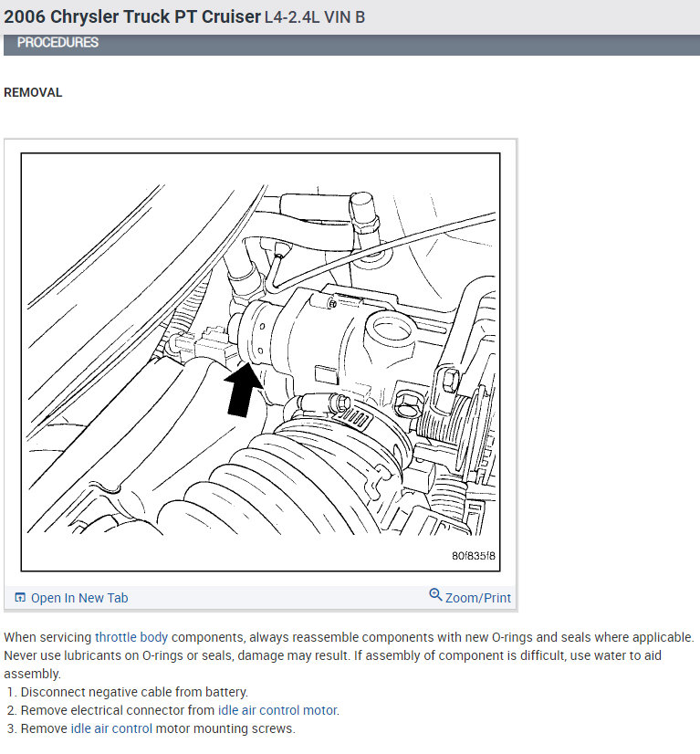700x754 pixels.
Task: Open the idle air control motor link in step 2
Action: click(x=277, y=710)
